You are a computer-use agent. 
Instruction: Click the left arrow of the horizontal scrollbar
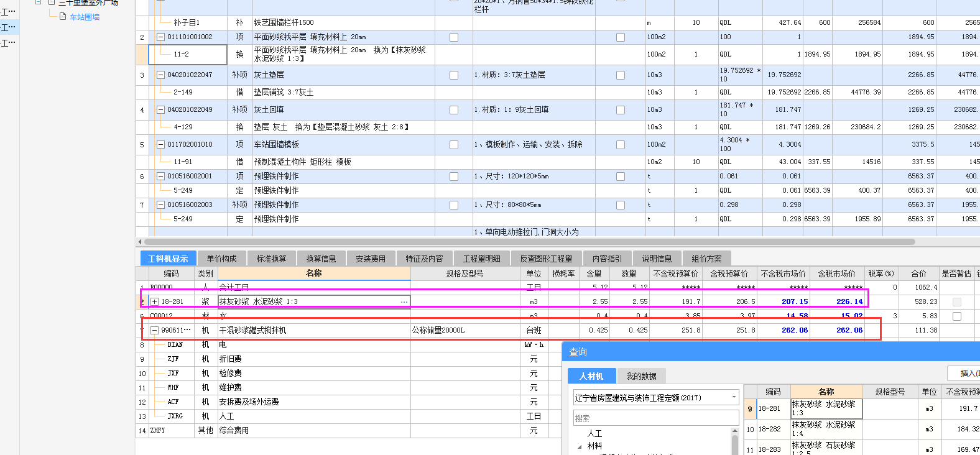click(140, 242)
